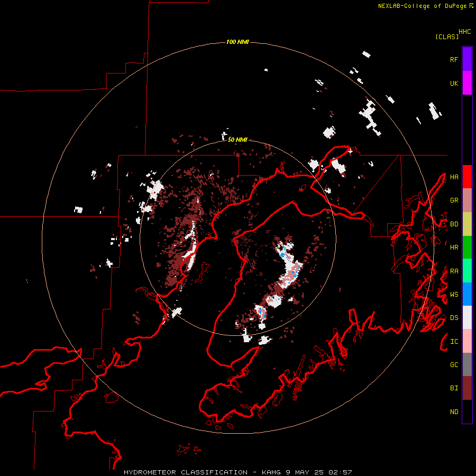Click the UK magenta legend swatch
Image resolution: width=476 pixels, height=476 pixels.
coord(467,83)
